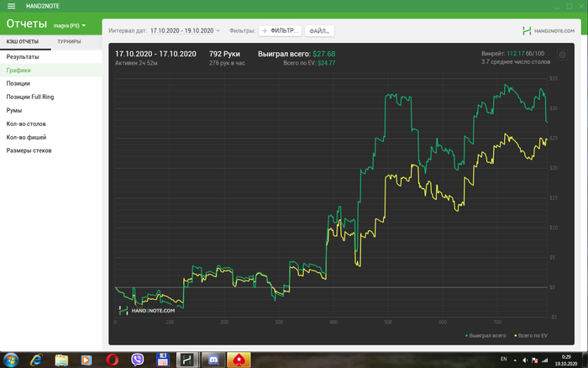
Task: Click the 17.10.2020 - 17.10.2020 chart title
Action: pos(155,54)
